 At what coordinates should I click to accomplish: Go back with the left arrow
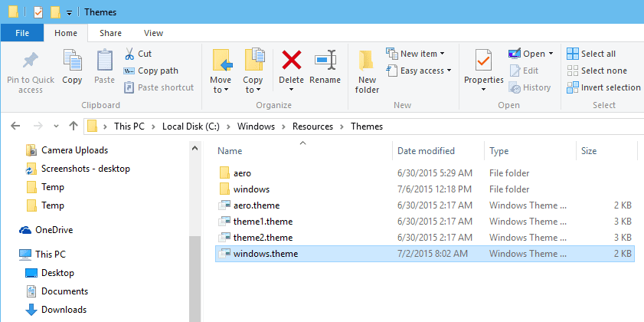[x=15, y=126]
